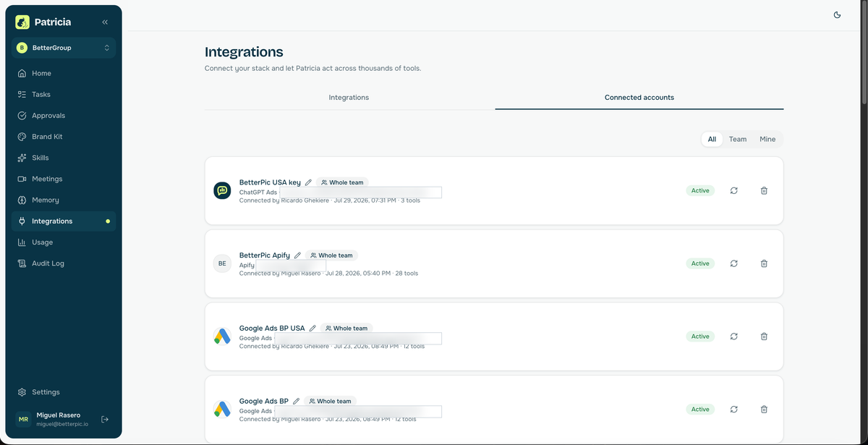Click BetterPic Apify title
Viewport: 868px width, 445px height.
[x=265, y=255]
